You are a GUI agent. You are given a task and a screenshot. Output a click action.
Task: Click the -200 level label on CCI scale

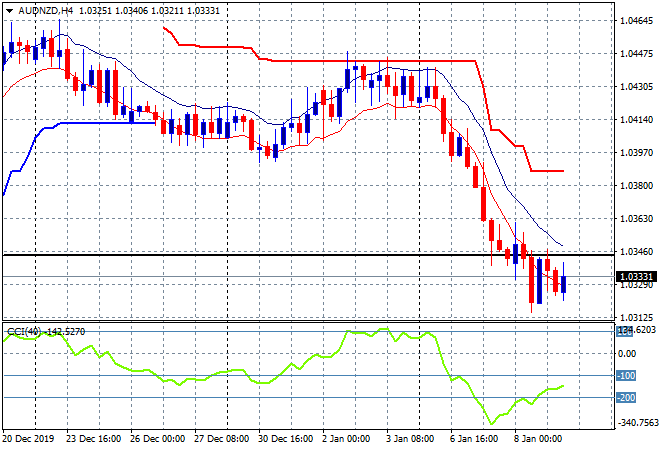(x=626, y=398)
